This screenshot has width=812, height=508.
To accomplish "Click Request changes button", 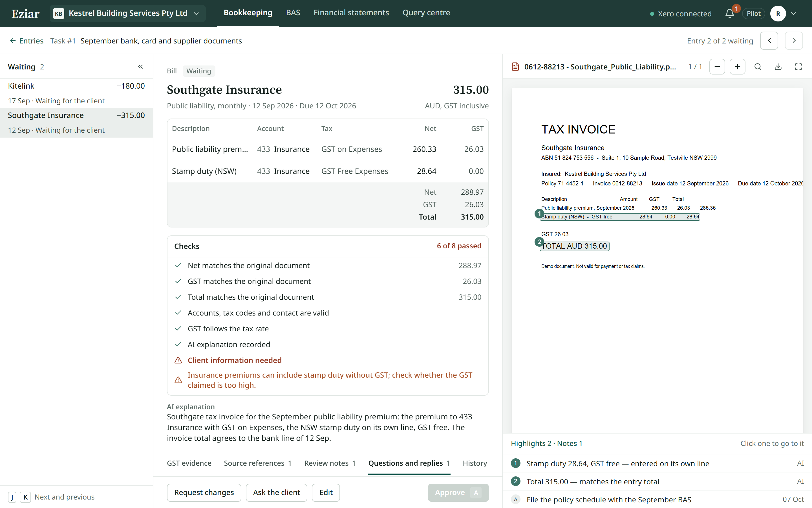I will 204,492.
